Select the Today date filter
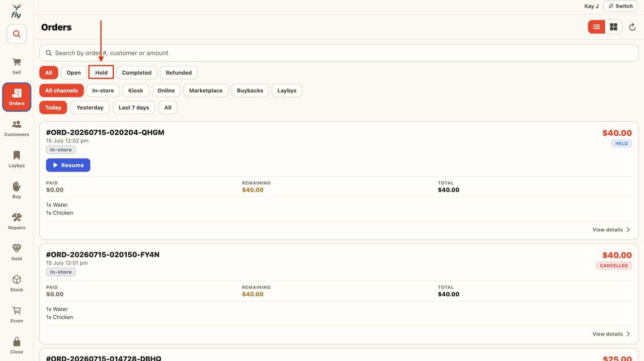 tap(53, 108)
